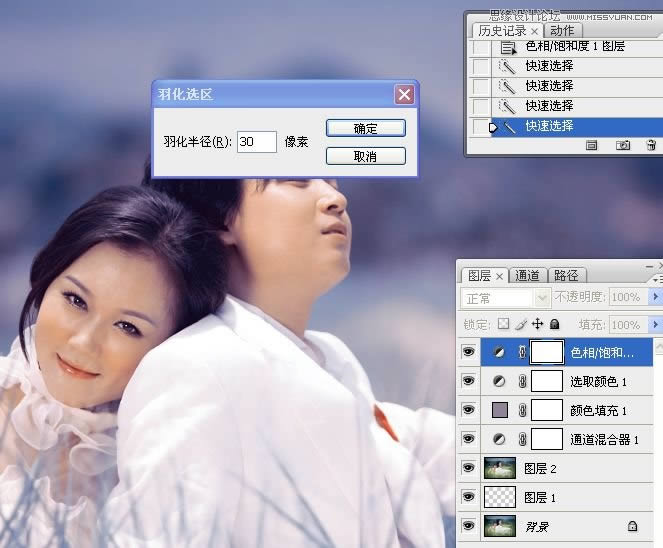
Task: Click the 羽化半径 input field
Action: point(257,142)
